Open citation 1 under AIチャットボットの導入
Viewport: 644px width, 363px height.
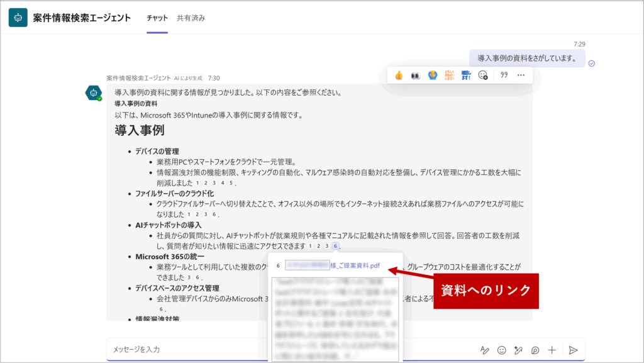point(310,246)
